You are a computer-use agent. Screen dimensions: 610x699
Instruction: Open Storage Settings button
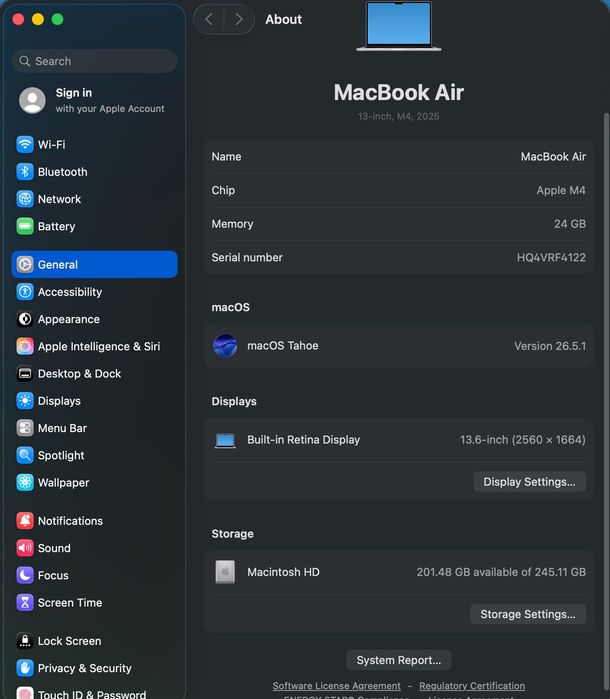[528, 614]
